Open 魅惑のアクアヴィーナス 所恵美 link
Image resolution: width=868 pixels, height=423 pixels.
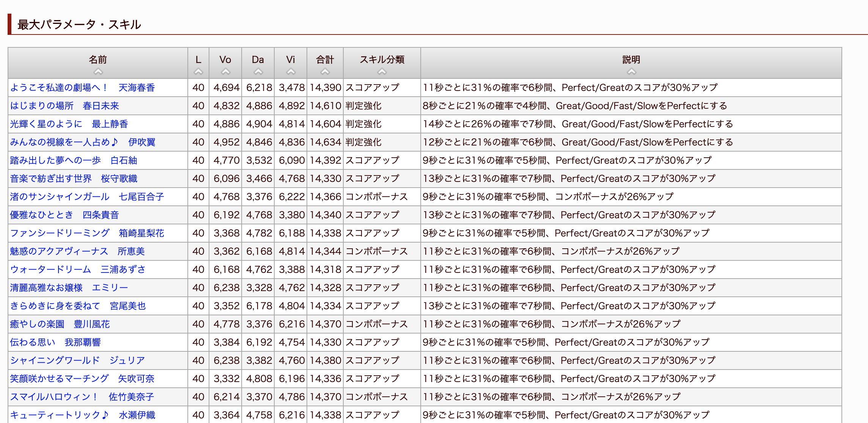77,251
